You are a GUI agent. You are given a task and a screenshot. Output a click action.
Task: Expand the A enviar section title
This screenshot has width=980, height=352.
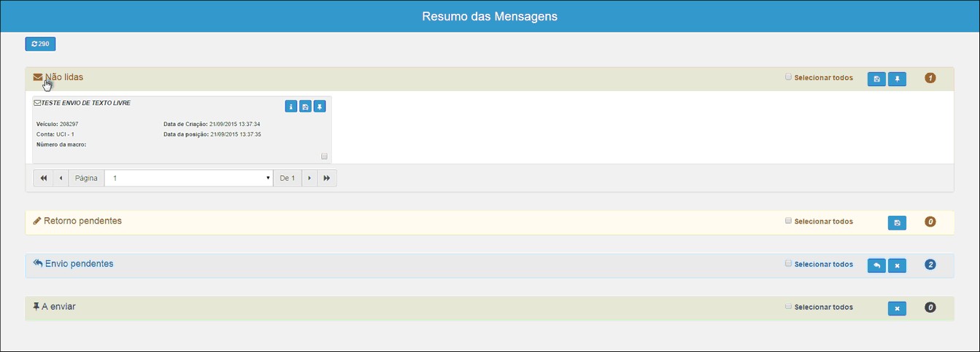coord(58,307)
